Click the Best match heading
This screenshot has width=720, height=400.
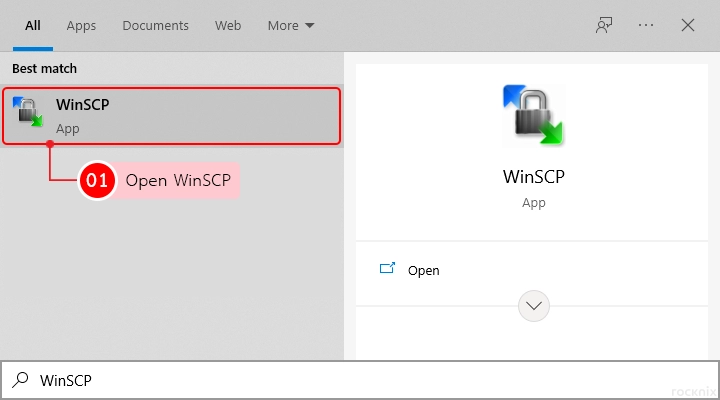[x=45, y=68]
